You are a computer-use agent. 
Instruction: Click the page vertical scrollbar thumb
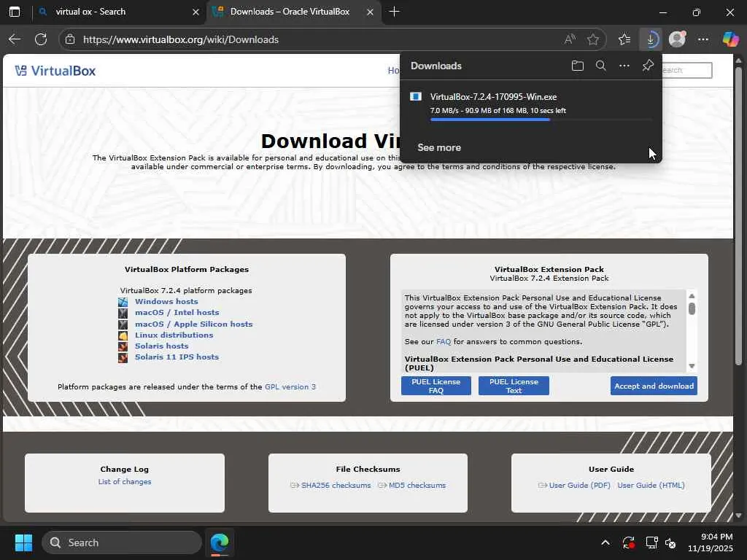click(x=738, y=217)
